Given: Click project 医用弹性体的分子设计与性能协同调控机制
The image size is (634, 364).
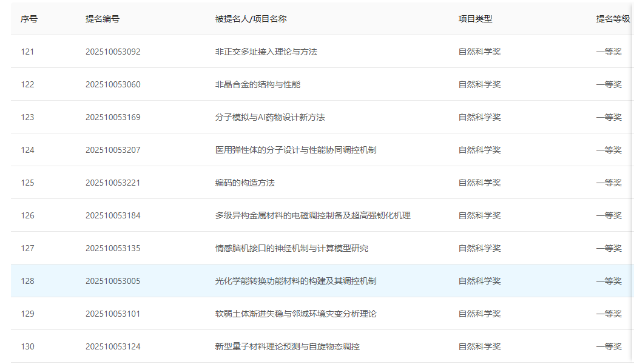Looking at the screenshot, I should coord(295,150).
